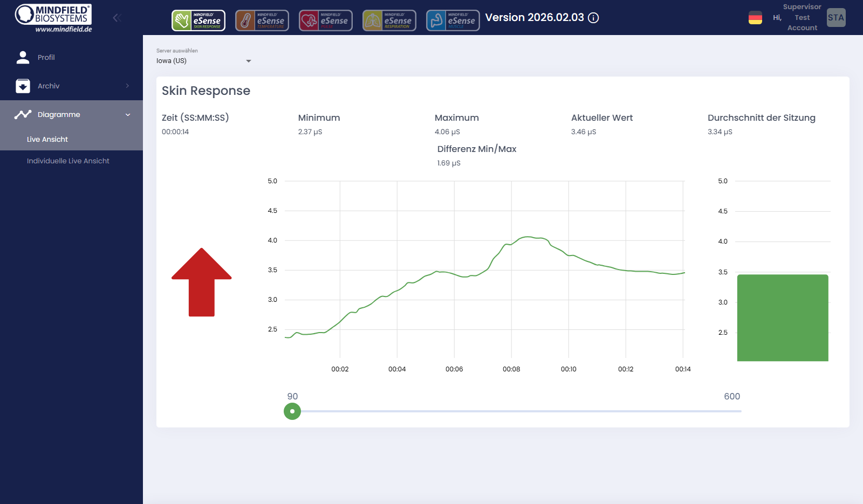863x504 pixels.
Task: Click the Diagramme chart icon in sidebar
Action: (23, 114)
